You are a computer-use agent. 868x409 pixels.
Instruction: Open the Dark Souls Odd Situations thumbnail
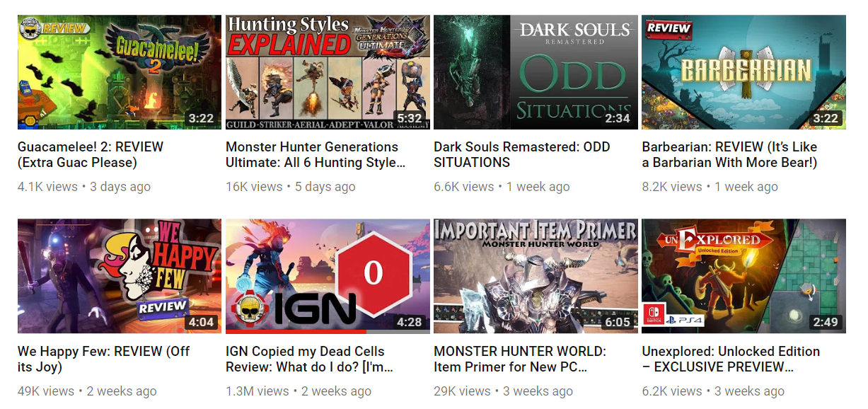click(x=536, y=72)
